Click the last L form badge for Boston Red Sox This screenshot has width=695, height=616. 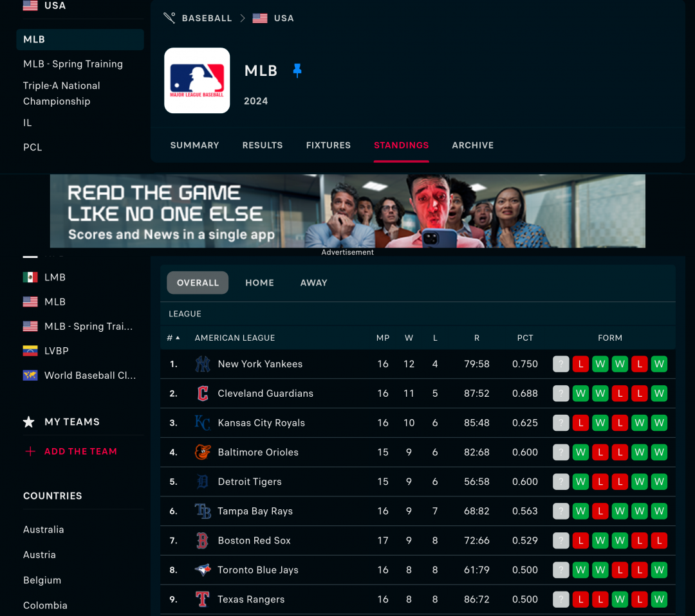(659, 541)
